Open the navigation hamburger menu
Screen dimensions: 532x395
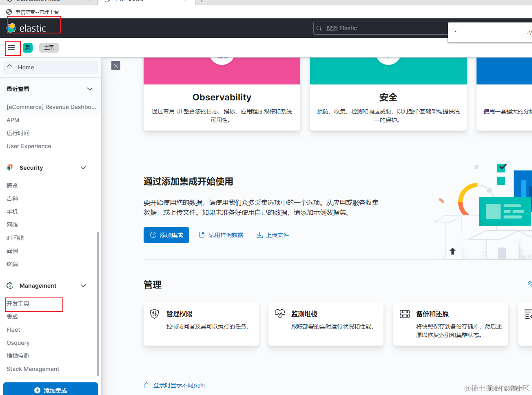[x=12, y=48]
